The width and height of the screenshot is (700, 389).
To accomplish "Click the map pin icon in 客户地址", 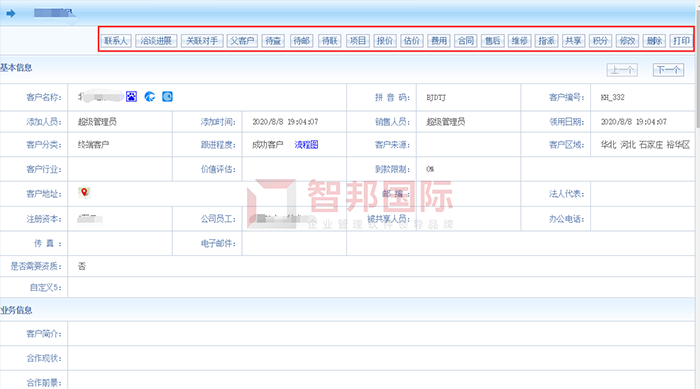I will click(x=84, y=192).
